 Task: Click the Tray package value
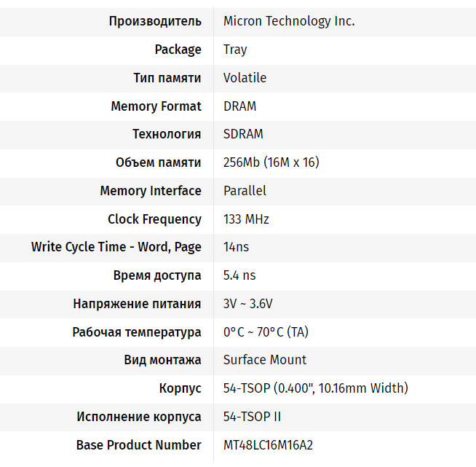click(x=235, y=50)
